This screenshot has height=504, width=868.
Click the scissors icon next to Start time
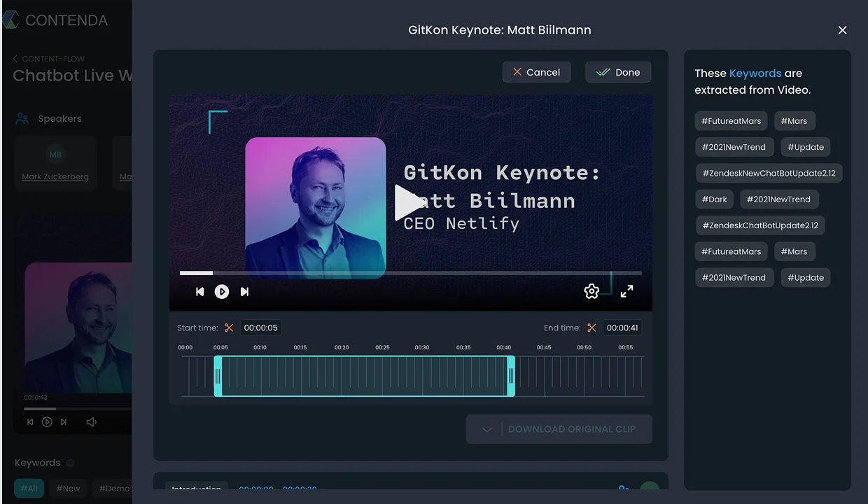coord(229,328)
